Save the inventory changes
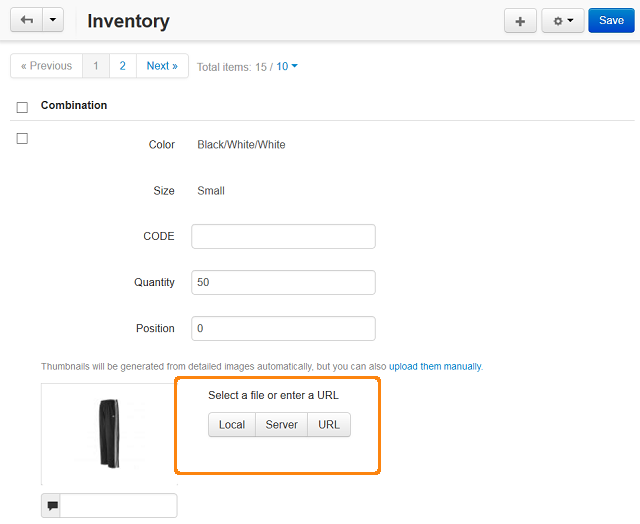The height and width of the screenshot is (524, 640). pyautogui.click(x=611, y=20)
